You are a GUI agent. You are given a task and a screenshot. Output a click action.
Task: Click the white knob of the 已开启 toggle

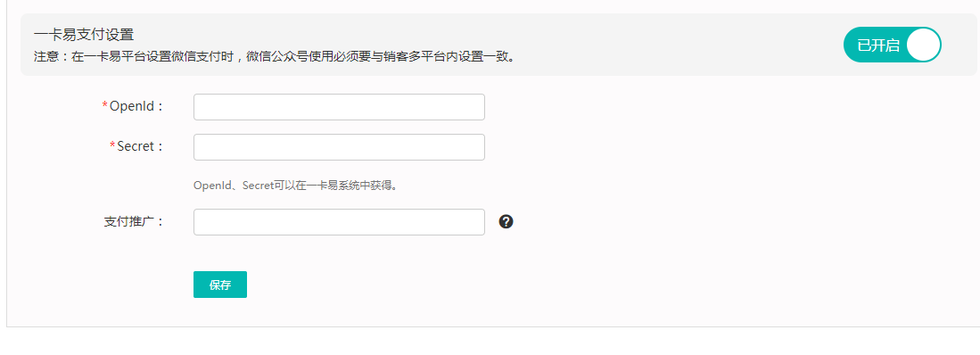[923, 45]
